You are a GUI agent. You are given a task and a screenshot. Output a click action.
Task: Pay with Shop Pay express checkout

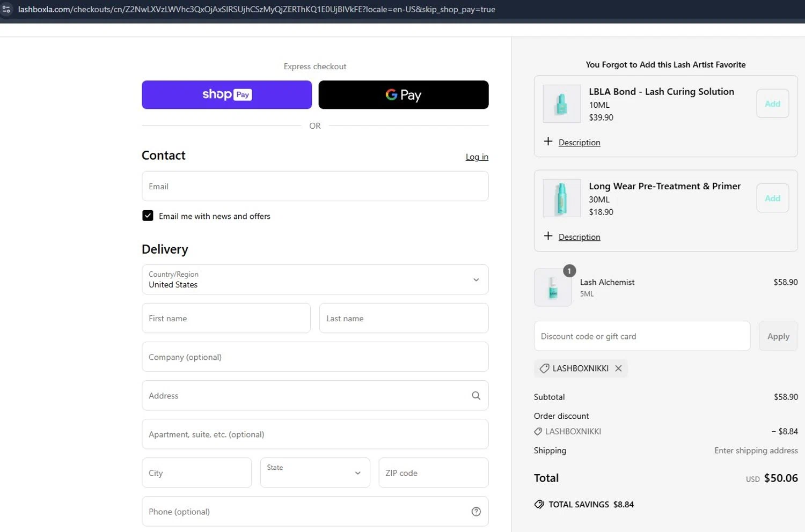click(226, 95)
